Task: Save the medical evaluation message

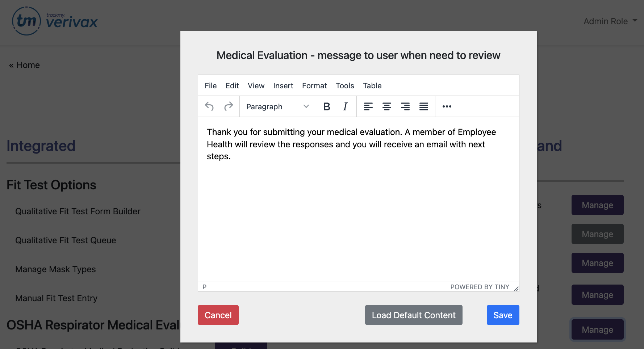Action: 502,315
